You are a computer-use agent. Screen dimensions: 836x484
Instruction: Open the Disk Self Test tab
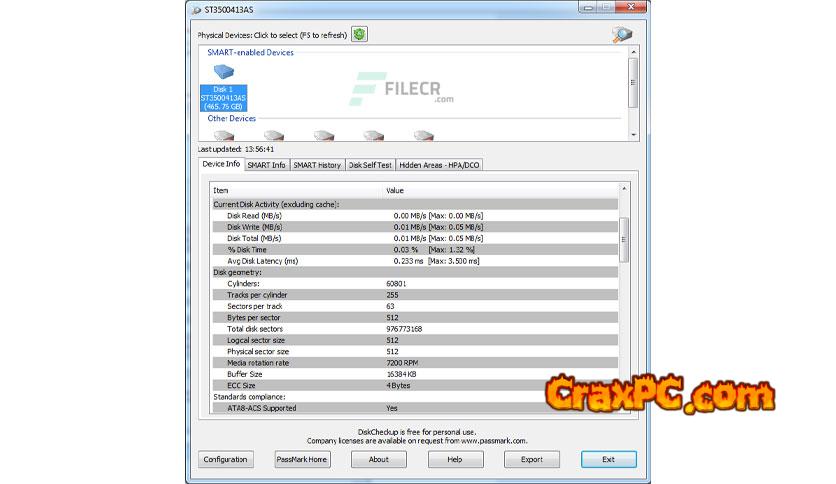pyautogui.click(x=370, y=165)
